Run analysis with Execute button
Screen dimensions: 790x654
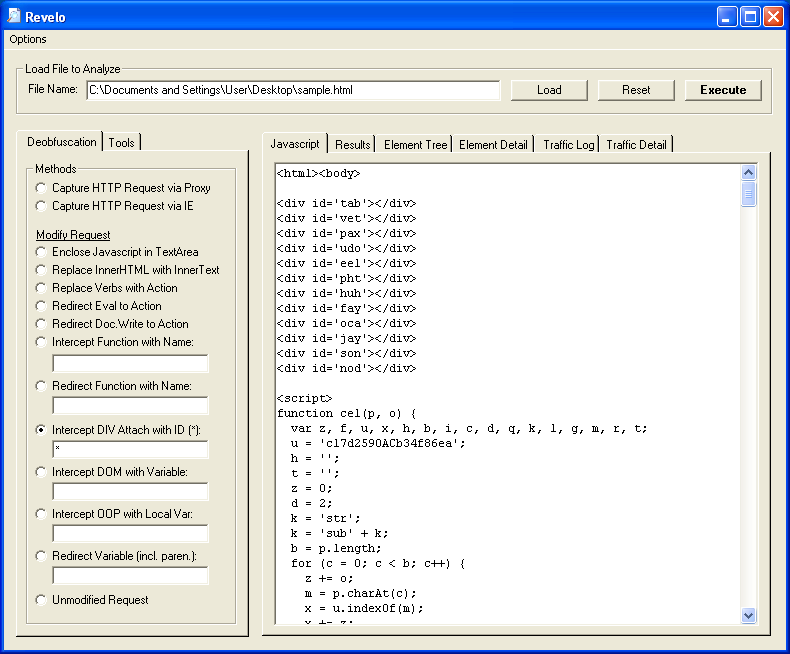(723, 90)
